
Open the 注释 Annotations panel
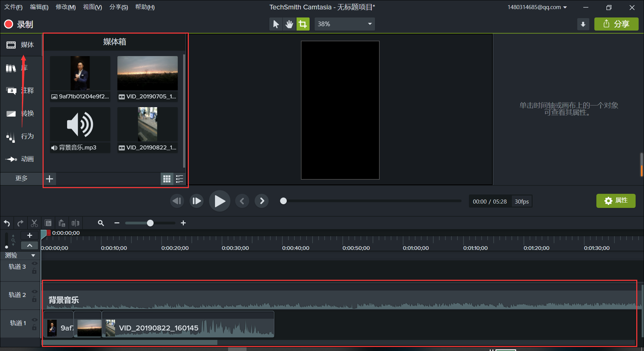pyautogui.click(x=21, y=91)
